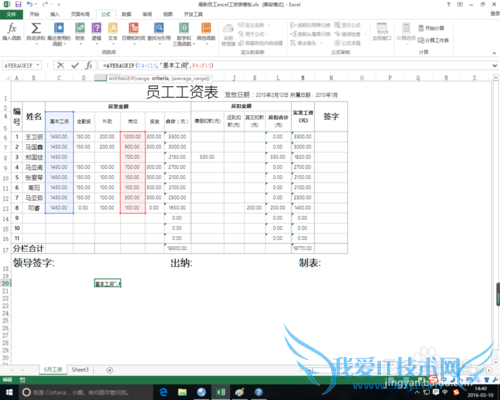500x400 pixels.
Task: Confirm formula entry with the checkmark button
Action: [x=75, y=65]
